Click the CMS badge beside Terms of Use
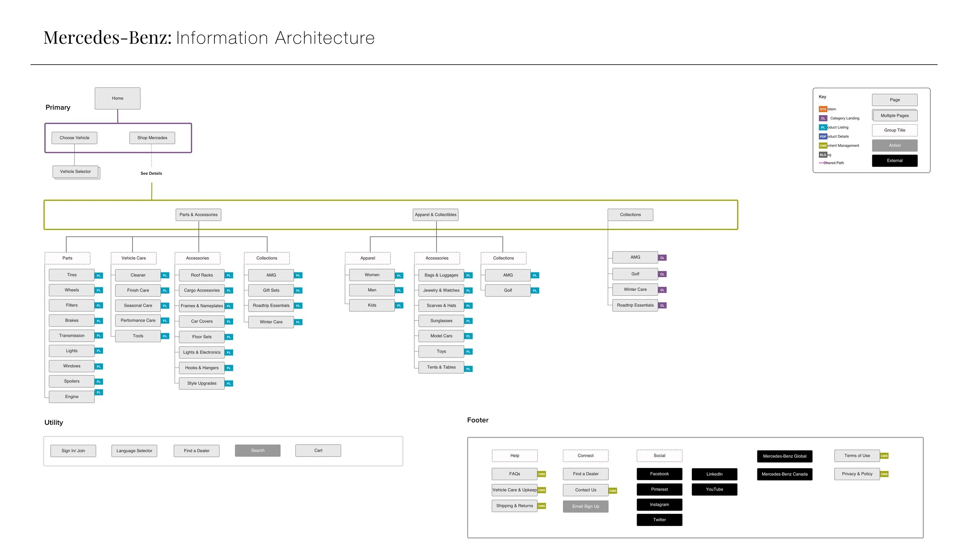This screenshot has height=560, width=980. tap(884, 456)
